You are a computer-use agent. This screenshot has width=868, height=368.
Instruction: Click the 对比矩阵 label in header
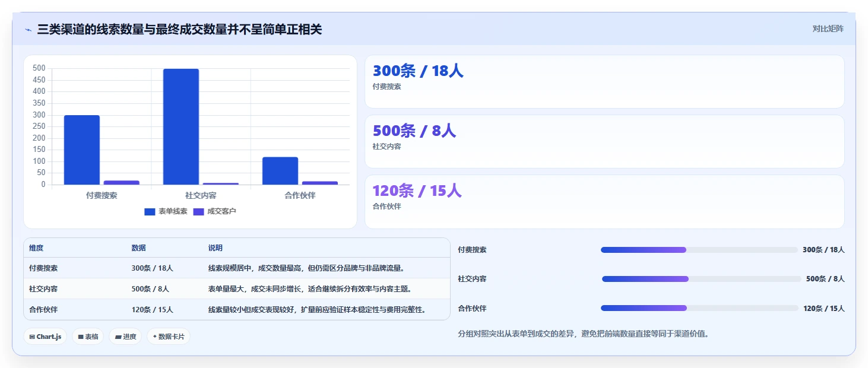click(x=828, y=28)
